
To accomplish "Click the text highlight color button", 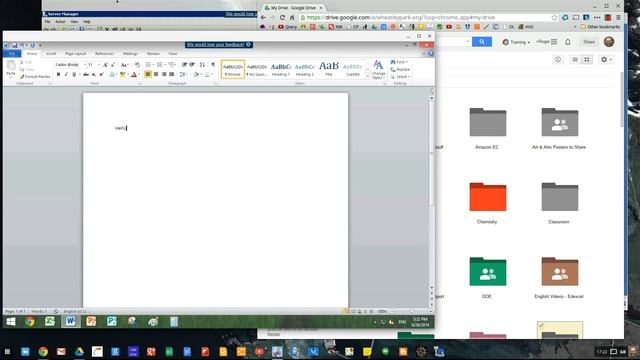I will 122,74.
